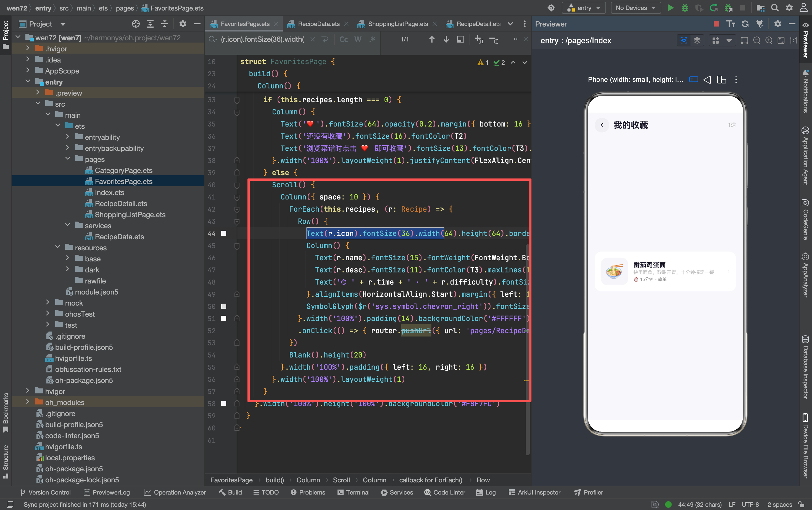Open the Problems tool window

click(x=308, y=492)
